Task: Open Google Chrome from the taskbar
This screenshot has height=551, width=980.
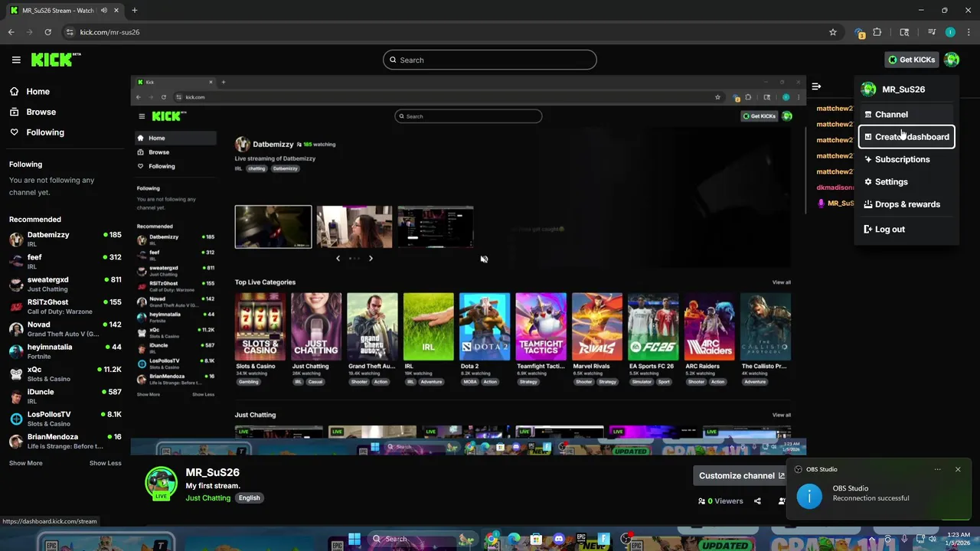Action: coord(491,539)
